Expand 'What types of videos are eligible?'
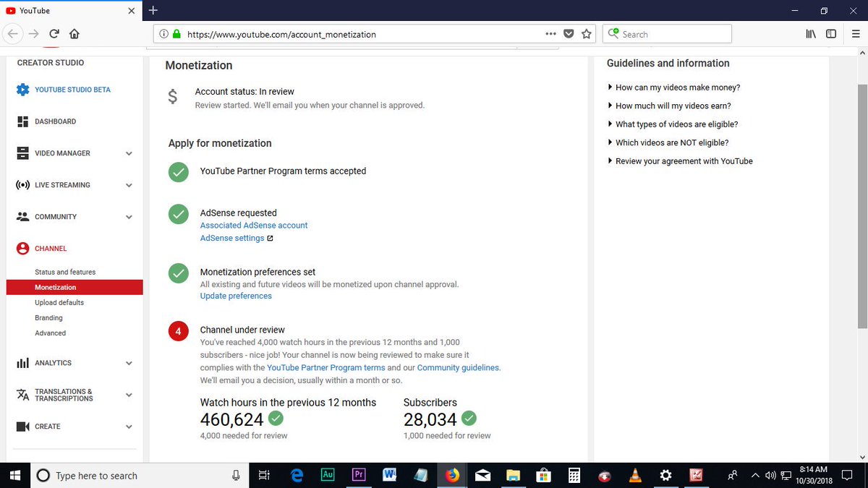Screen dimensions: 868x488 coord(673,124)
